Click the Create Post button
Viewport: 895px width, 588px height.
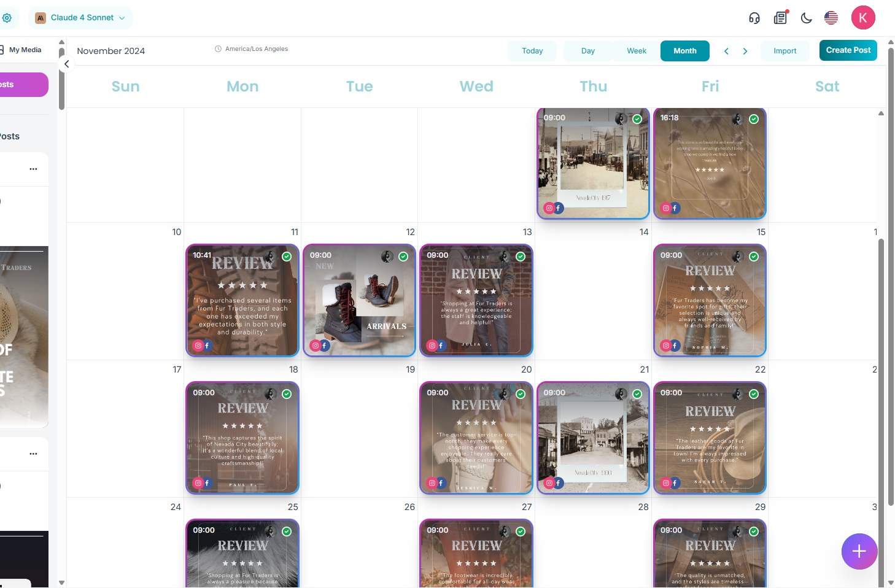pyautogui.click(x=848, y=50)
